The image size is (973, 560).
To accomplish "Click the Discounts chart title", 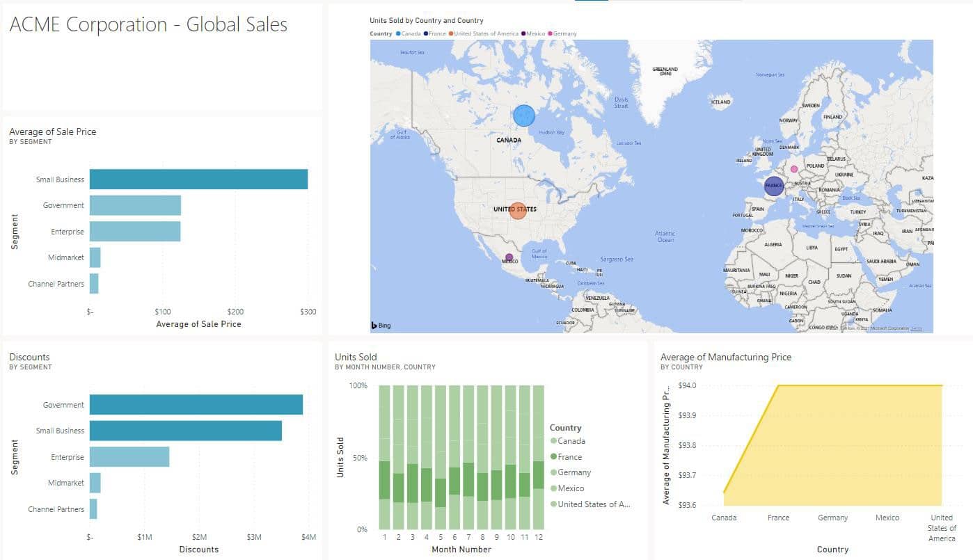I will [x=29, y=357].
